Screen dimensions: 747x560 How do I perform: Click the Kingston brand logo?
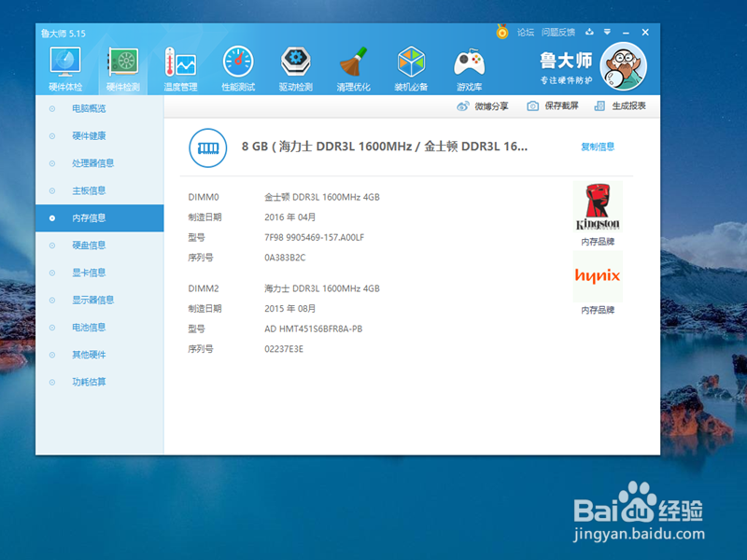coord(598,206)
